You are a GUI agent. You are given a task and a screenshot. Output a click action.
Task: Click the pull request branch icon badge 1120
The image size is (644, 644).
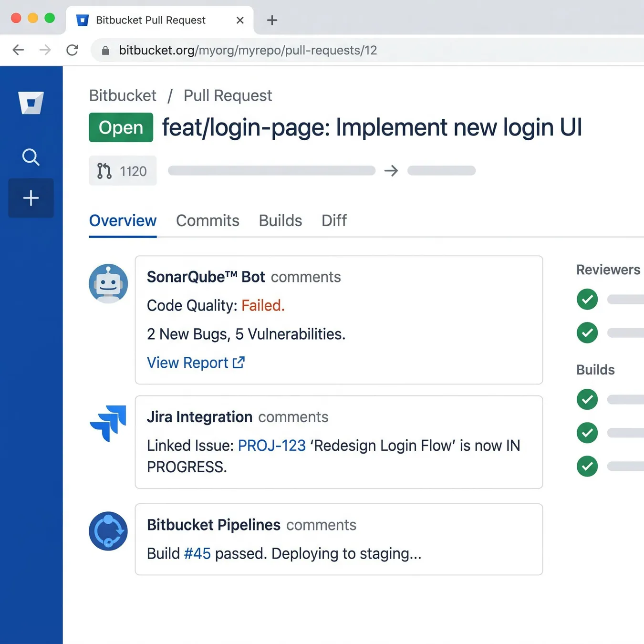point(123,170)
